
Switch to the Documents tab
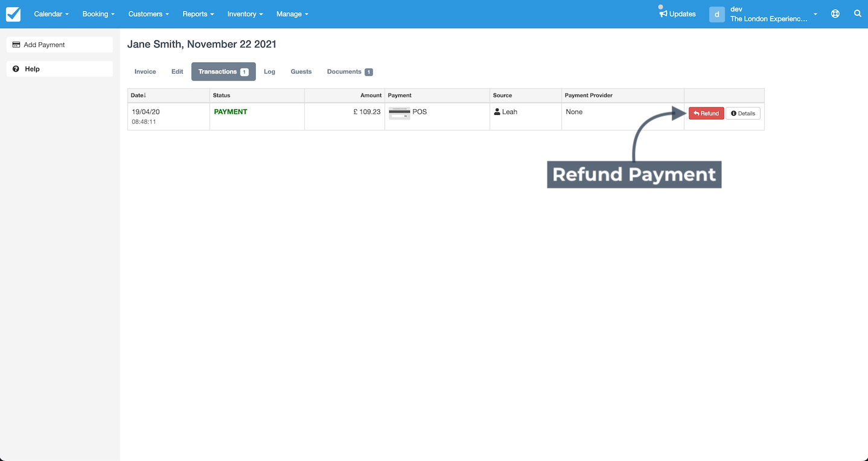pos(349,71)
